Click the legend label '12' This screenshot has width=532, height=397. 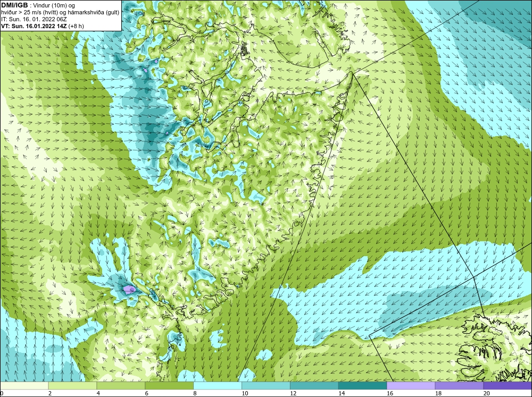tap(293, 393)
